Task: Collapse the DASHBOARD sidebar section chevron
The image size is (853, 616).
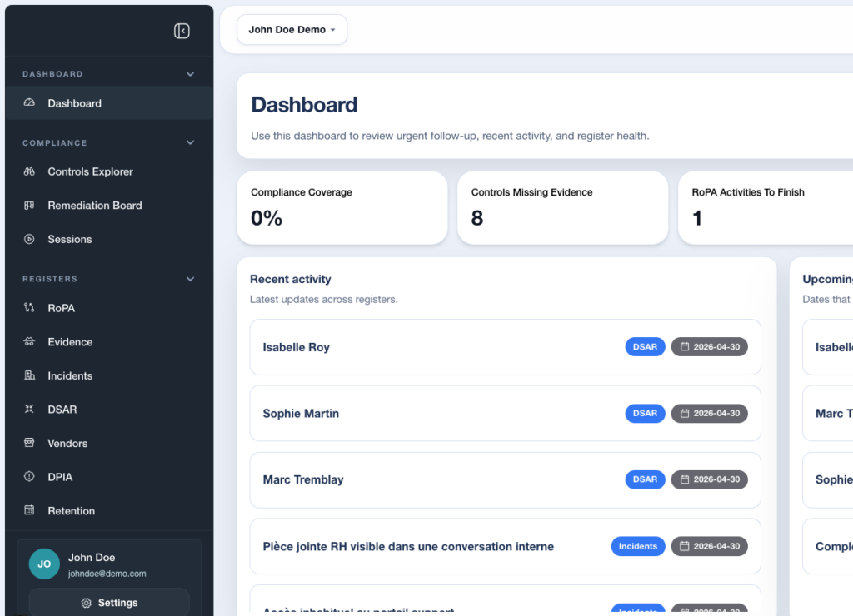Action: (191, 74)
